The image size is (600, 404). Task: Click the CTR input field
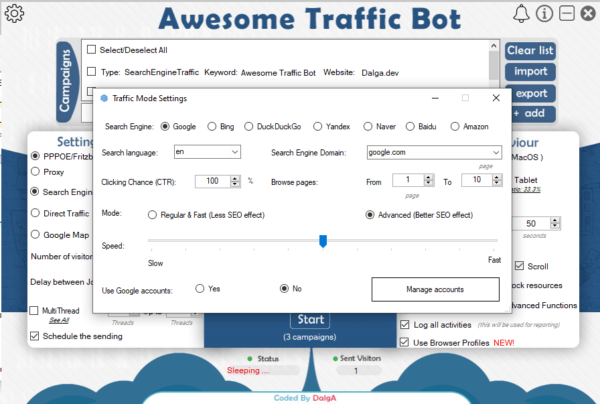click(213, 181)
